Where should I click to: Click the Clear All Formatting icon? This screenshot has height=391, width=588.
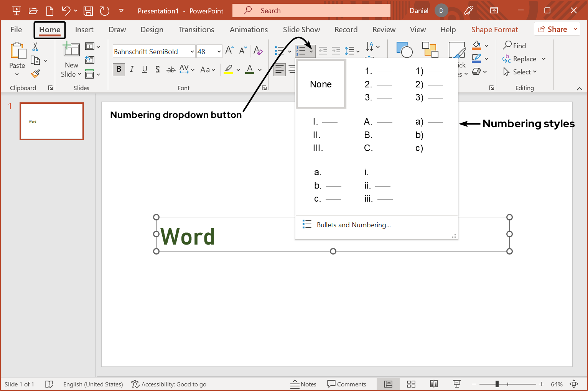pyautogui.click(x=258, y=51)
